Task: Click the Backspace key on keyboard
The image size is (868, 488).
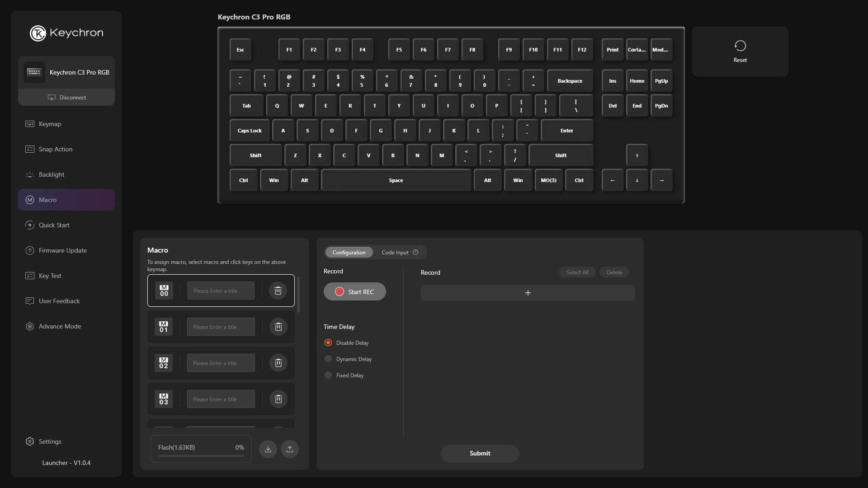Action: tap(570, 81)
